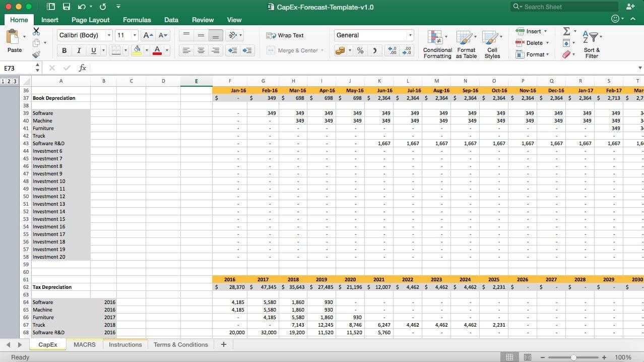Click the Fill down icon
This screenshot has width=644, height=362.
(x=566, y=43)
